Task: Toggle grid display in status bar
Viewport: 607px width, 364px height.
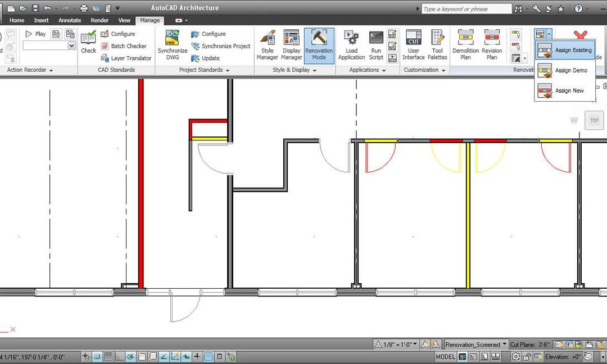Action: pos(108,356)
